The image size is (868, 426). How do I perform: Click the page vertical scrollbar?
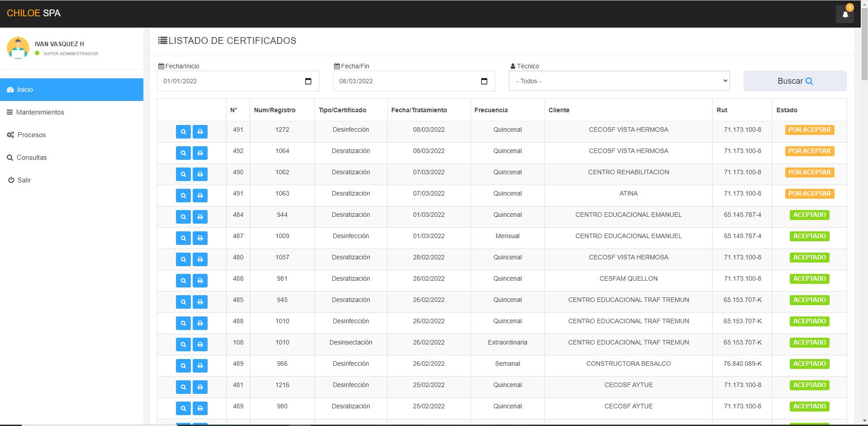(864, 226)
